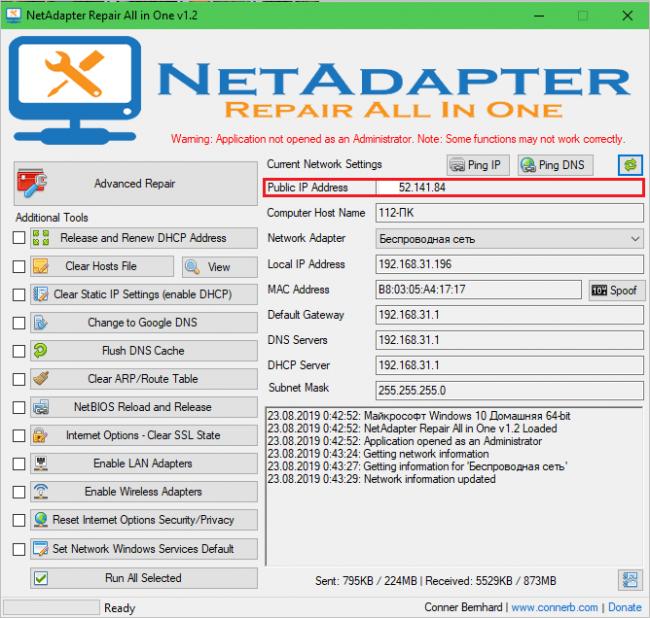Click the 'Additional Tools' heading text
Screen dimensions: 650x618
52,218
